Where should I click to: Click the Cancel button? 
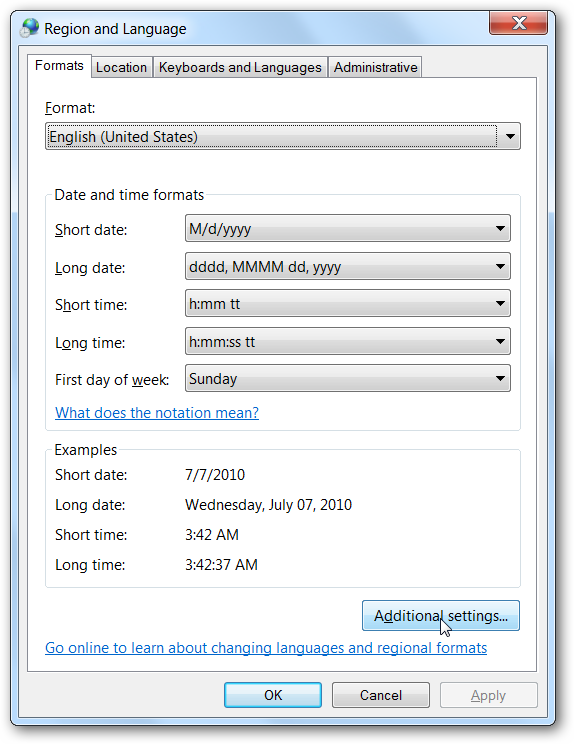click(x=381, y=695)
